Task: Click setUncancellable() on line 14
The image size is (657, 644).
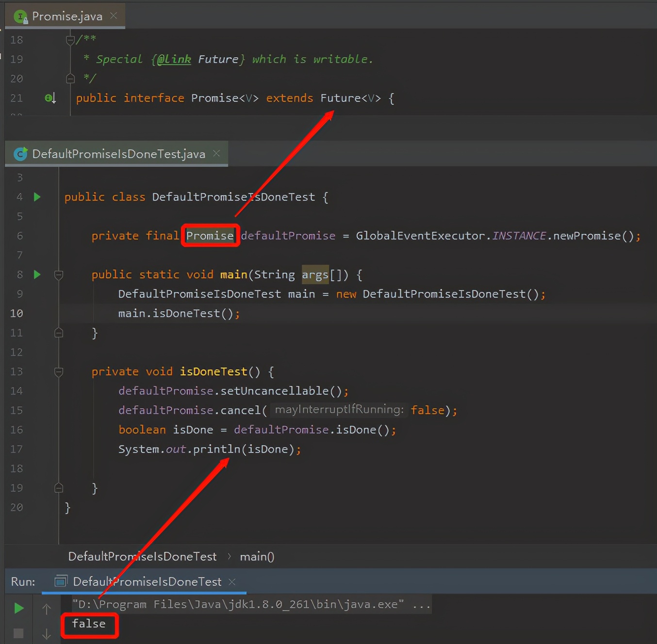Action: tap(281, 391)
